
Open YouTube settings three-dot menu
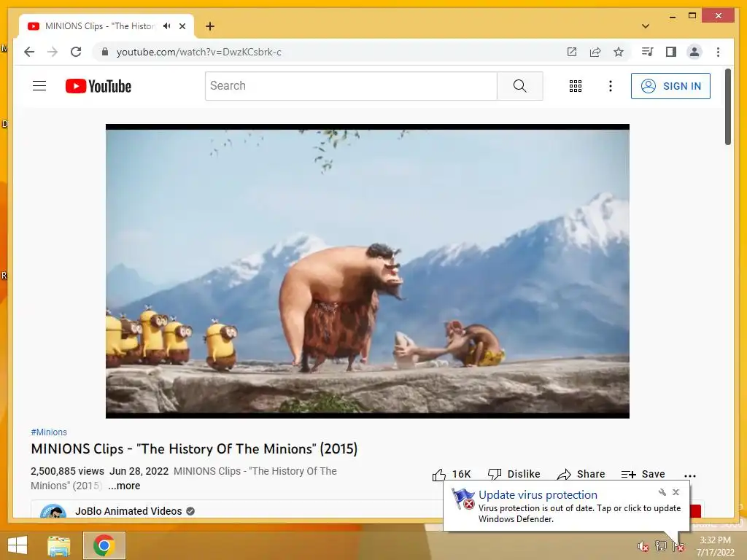(x=611, y=86)
